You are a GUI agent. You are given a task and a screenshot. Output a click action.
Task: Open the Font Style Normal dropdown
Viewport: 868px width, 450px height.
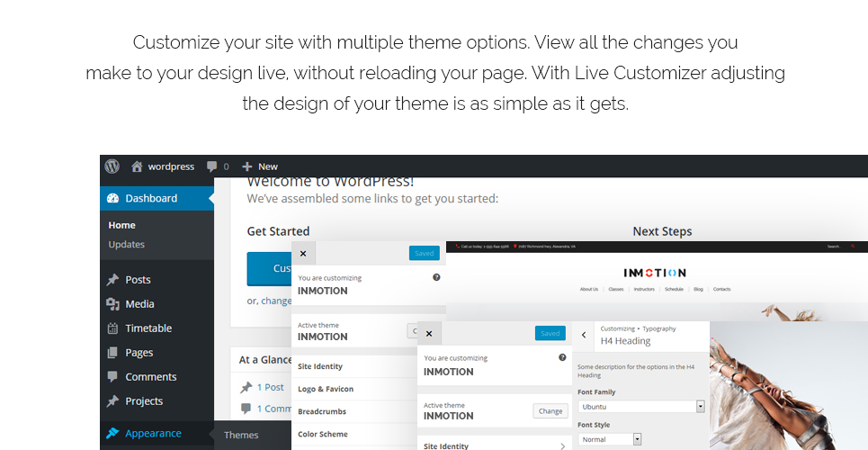point(610,439)
